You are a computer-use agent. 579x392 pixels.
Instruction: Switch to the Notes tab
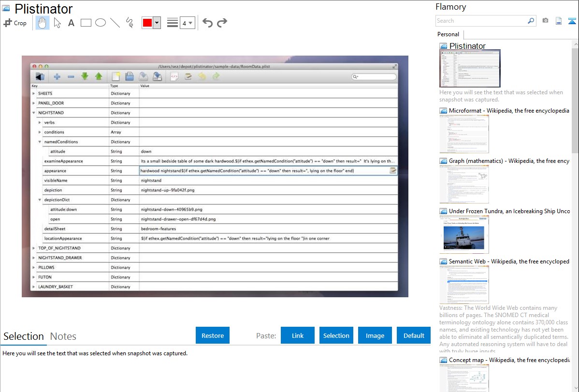pyautogui.click(x=63, y=336)
